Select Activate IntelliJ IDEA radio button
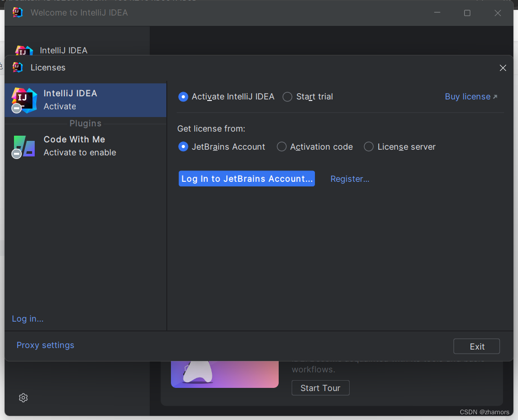Screen dimensions: 518x420 click(x=226, y=96)
